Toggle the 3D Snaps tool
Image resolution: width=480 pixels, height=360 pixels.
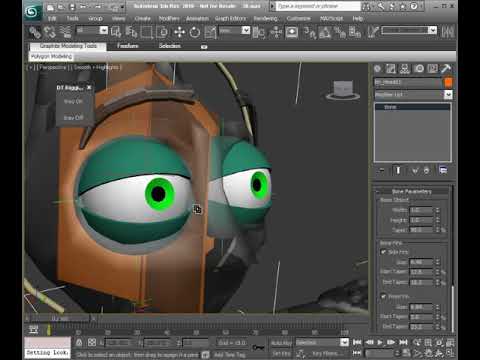[309, 32]
